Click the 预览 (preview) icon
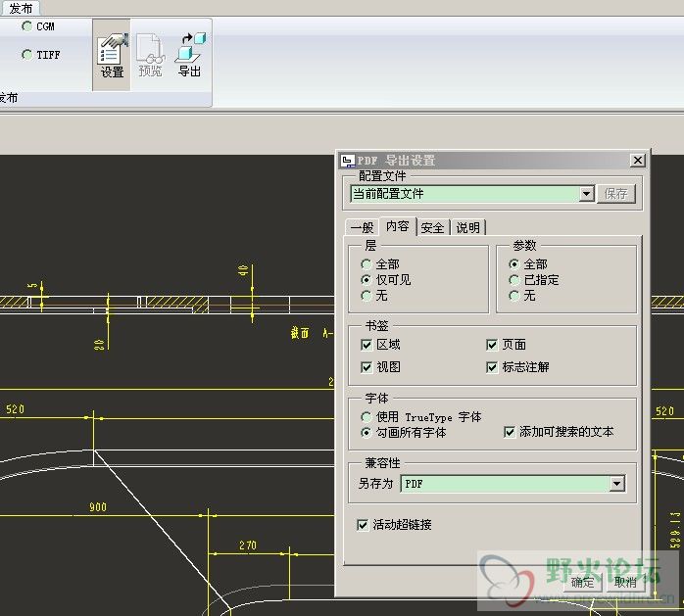 150,56
